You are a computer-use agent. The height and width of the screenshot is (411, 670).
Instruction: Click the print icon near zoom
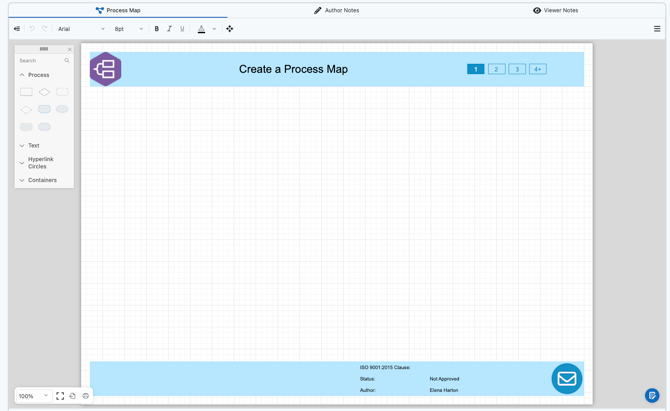point(85,396)
